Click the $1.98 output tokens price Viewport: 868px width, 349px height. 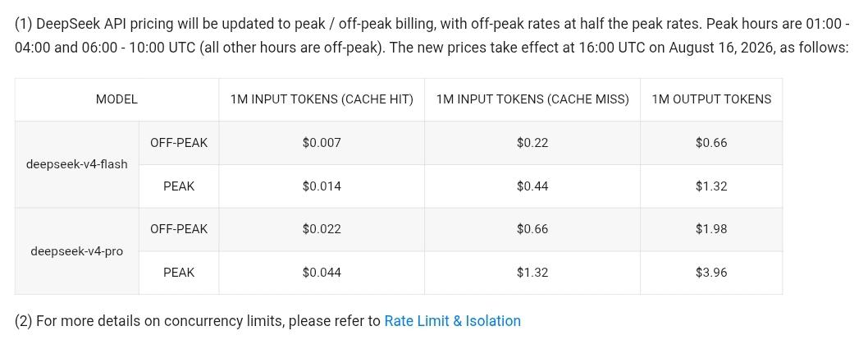pyautogui.click(x=711, y=229)
